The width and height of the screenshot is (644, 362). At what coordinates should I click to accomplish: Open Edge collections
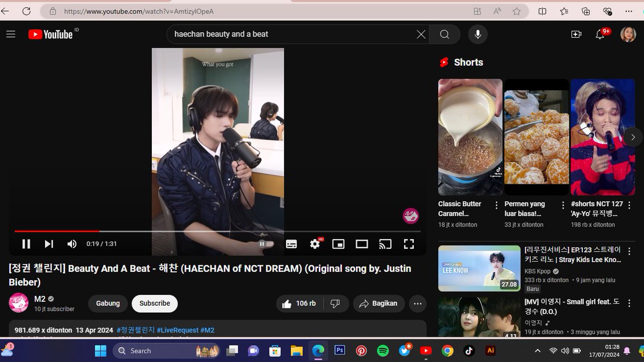coord(586,11)
